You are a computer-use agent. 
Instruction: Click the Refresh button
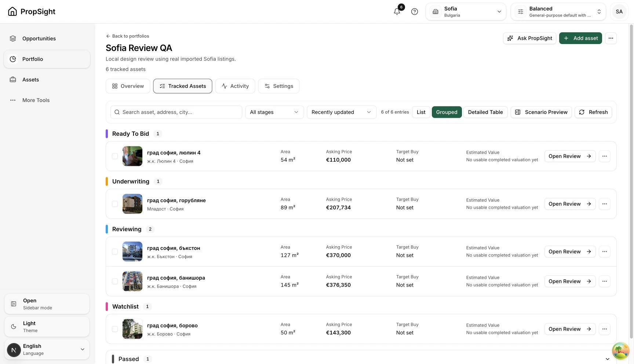tap(593, 112)
